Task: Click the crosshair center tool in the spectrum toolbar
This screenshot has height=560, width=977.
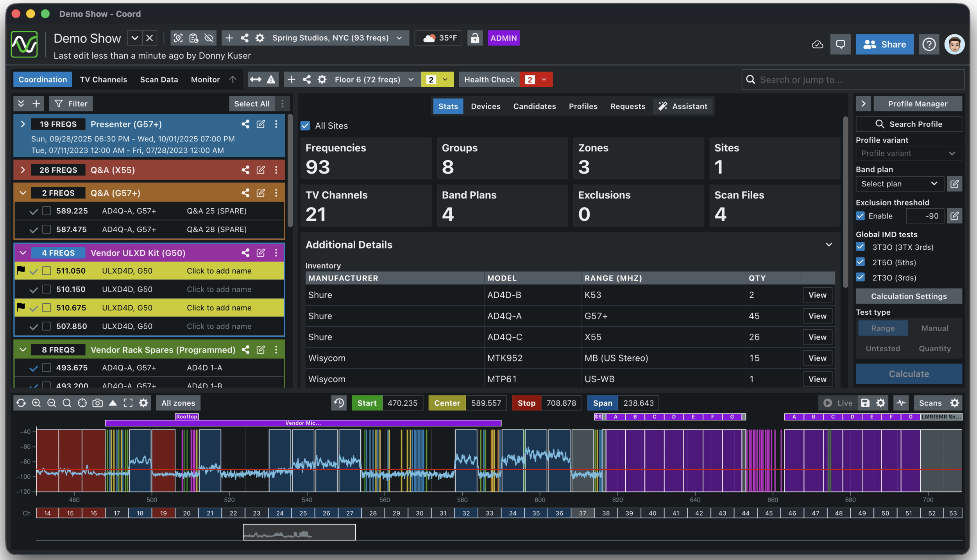Action: tap(82, 403)
